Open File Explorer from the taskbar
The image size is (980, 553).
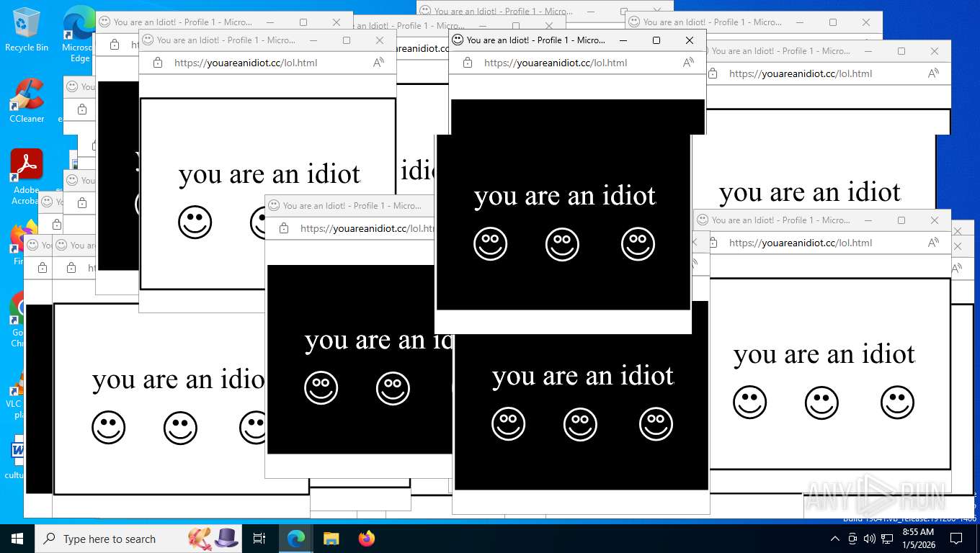tap(331, 539)
